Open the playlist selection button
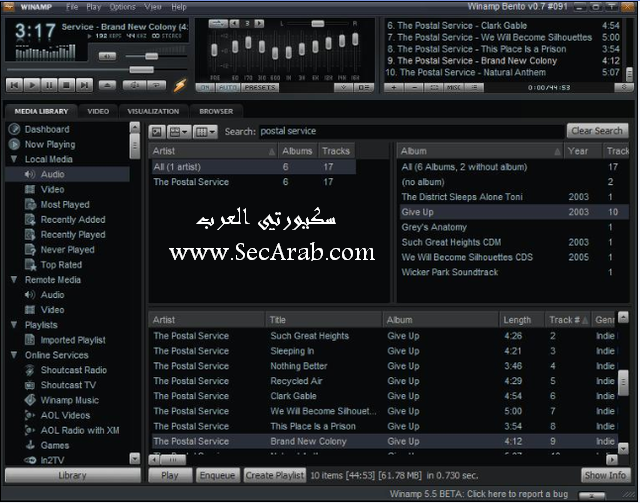 434,87
